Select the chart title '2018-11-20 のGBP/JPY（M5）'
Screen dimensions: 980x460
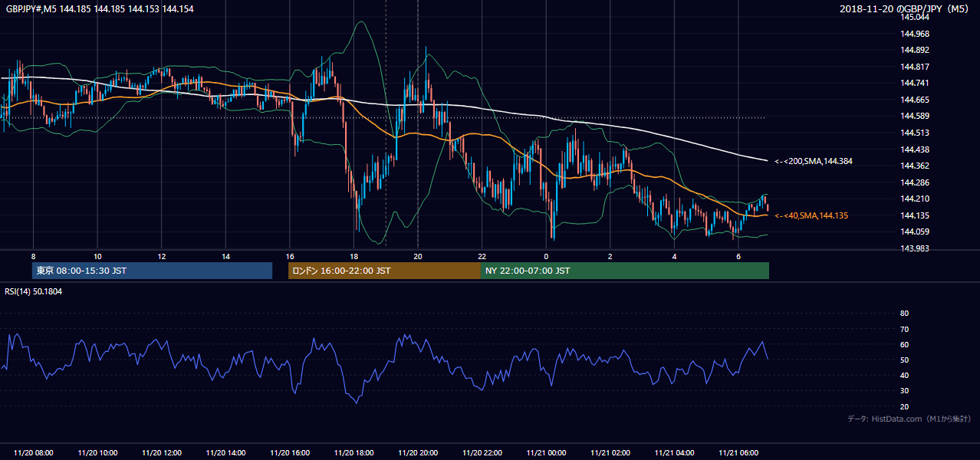905,8
